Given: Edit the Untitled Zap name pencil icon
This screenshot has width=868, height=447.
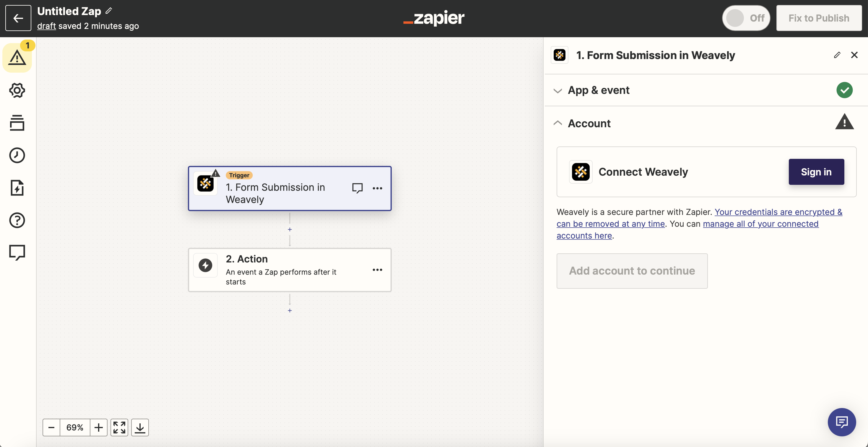Looking at the screenshot, I should pos(108,11).
